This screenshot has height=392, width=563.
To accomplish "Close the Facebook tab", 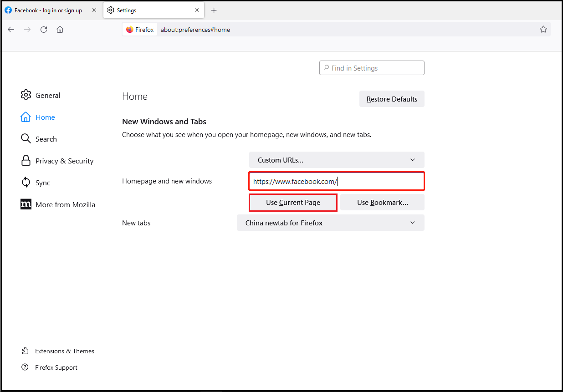I will (x=94, y=10).
